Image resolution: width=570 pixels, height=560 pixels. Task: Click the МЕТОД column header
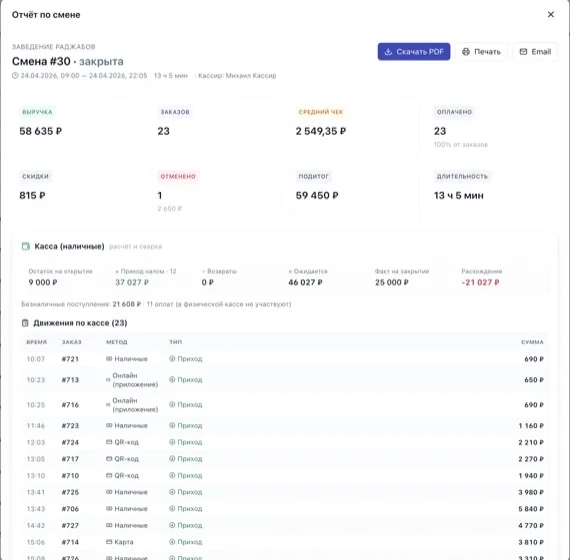pyautogui.click(x=117, y=342)
